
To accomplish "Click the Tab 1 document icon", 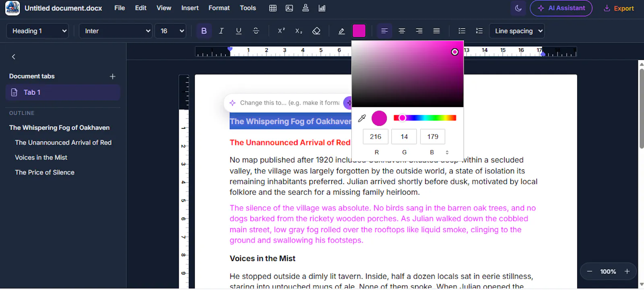I will click(x=14, y=93).
